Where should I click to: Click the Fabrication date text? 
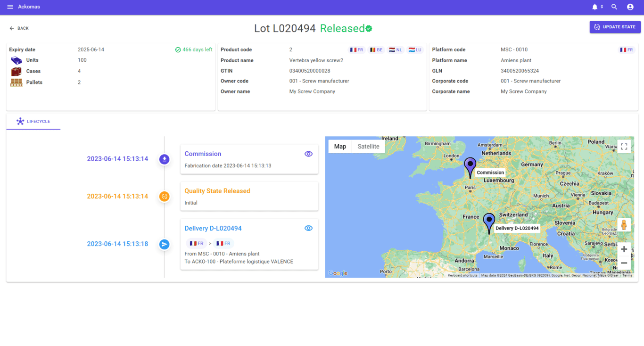pyautogui.click(x=228, y=166)
